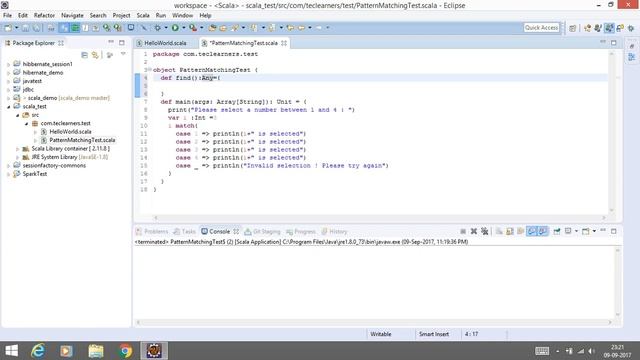Screen dimensions: 640x360
Task: Select sessionfactory-commons project
Action: (54, 166)
